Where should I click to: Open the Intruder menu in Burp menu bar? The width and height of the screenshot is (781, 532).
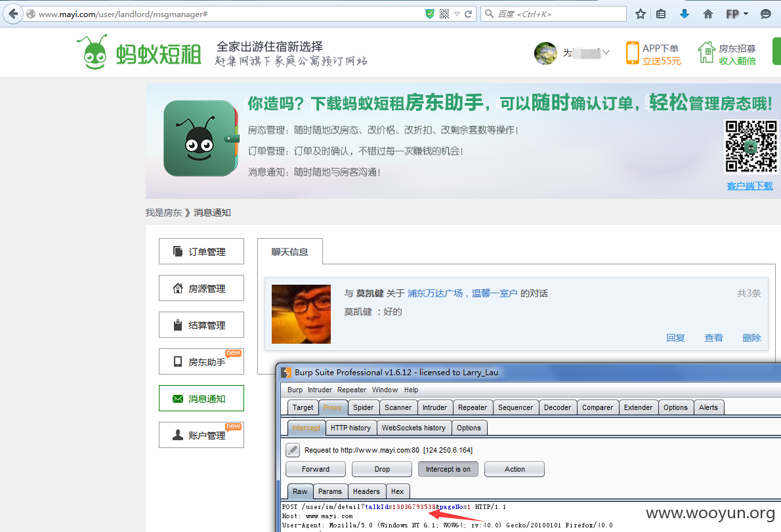(320, 390)
